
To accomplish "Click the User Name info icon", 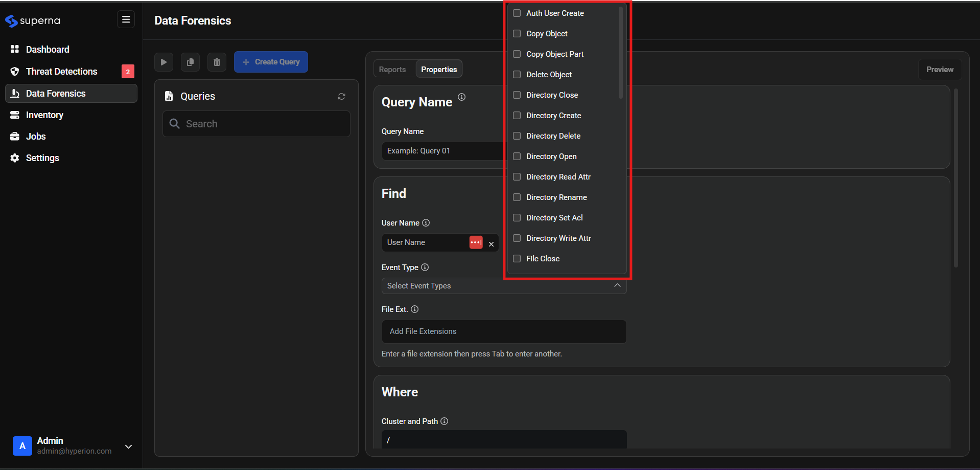I will (426, 222).
